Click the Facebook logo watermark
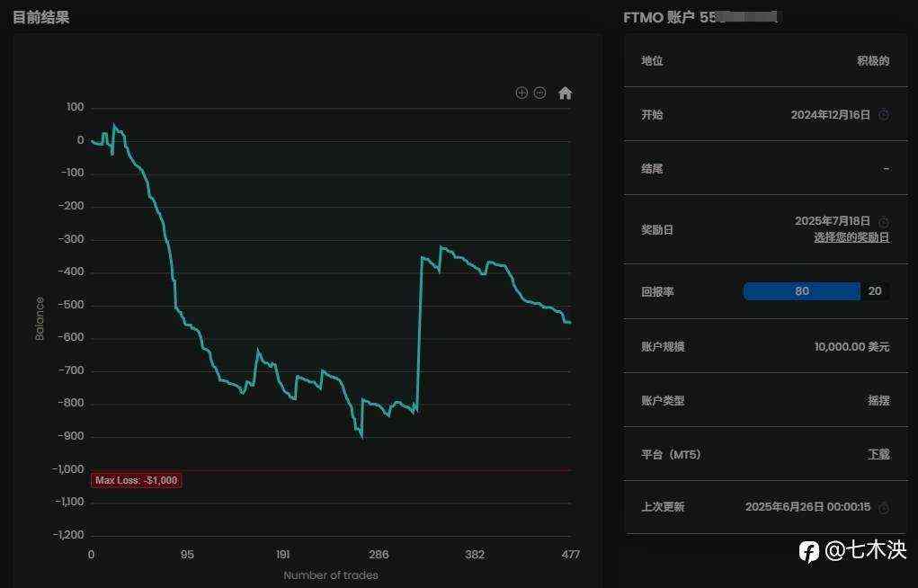 pos(808,551)
